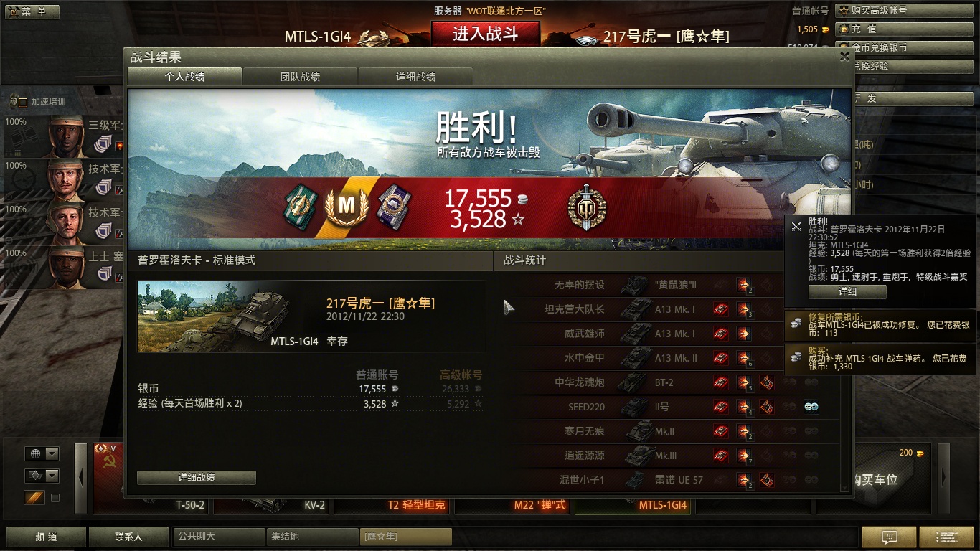The image size is (980, 551).
Task: Click the orange stripe elite filter icon
Action: 34,497
